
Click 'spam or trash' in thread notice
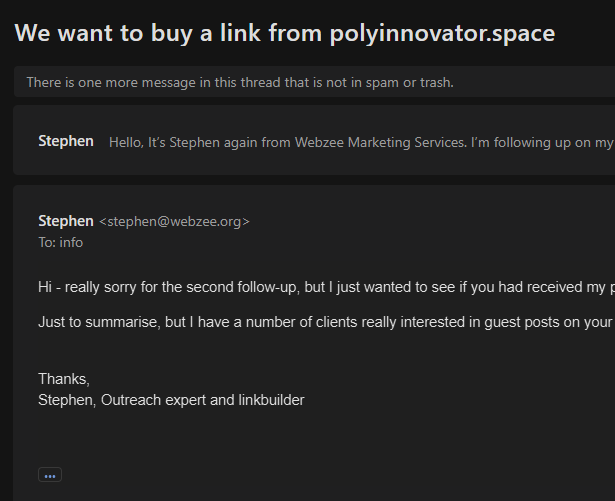410,82
